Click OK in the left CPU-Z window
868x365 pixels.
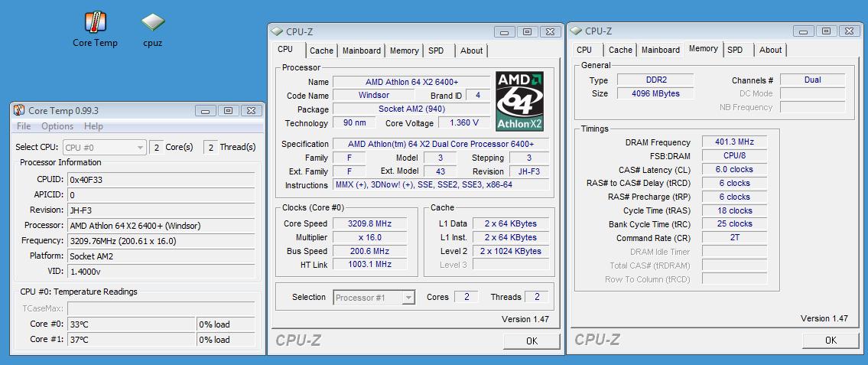pos(532,341)
